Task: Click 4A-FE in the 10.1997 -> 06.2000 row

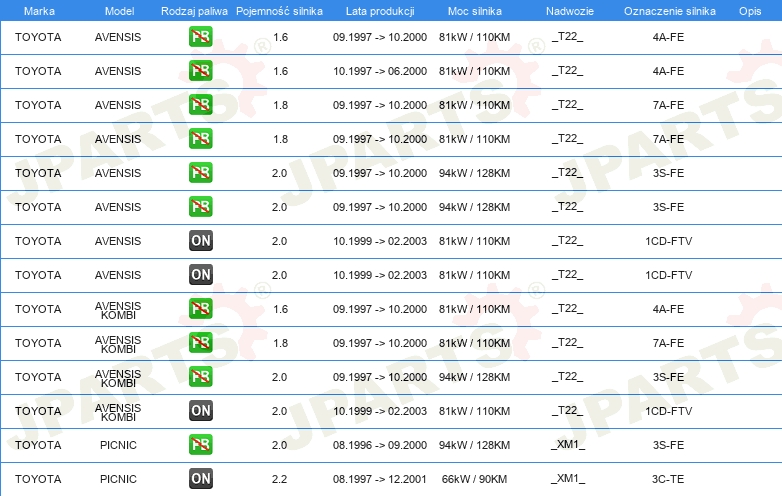Action: [x=668, y=71]
